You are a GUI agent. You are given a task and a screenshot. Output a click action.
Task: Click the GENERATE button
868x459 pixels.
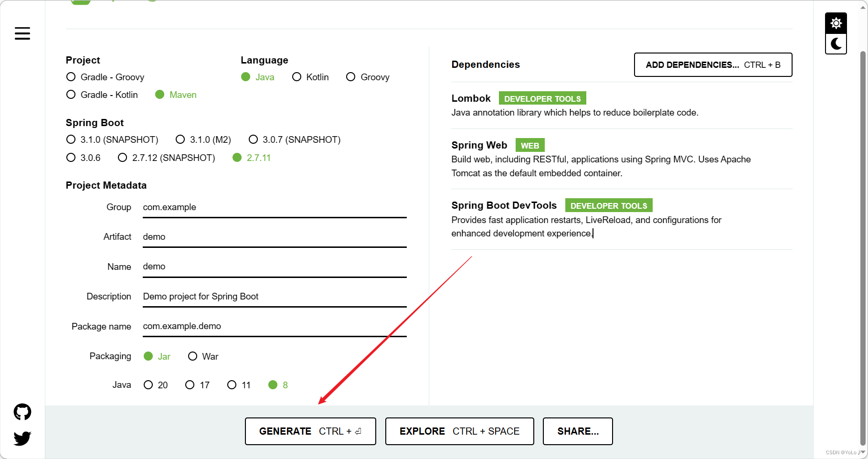[310, 431]
